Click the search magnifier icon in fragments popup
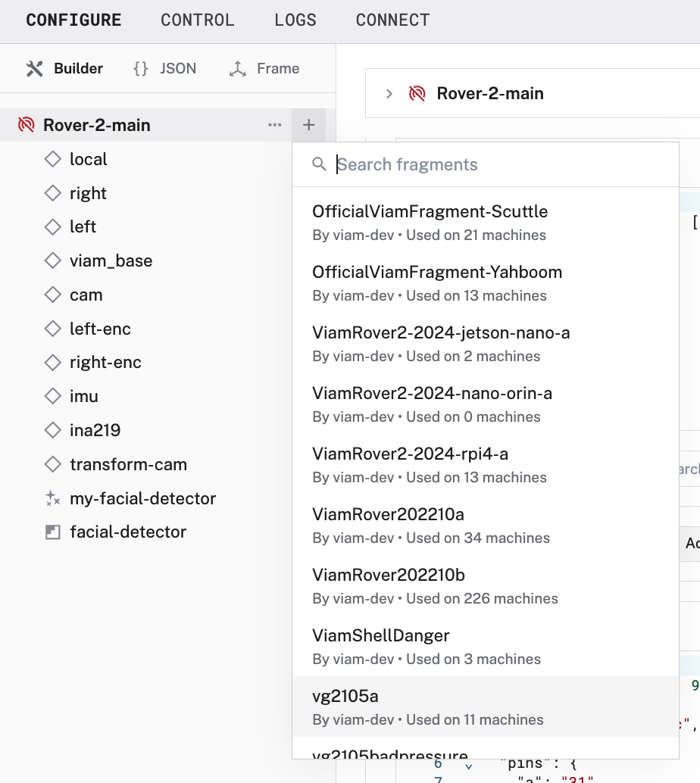Screen dimensions: 700x783 (320, 164)
